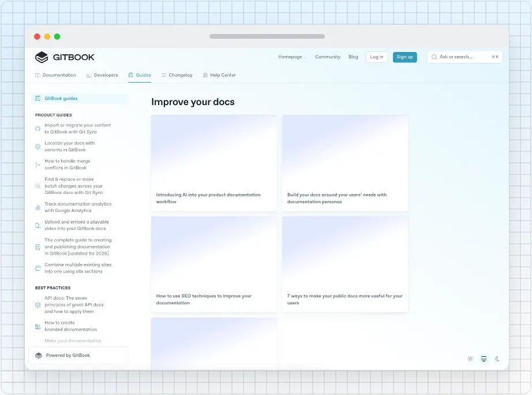Screen dimensions: 532x395
Task: Click the analytics chart icon
Action: tap(38, 207)
